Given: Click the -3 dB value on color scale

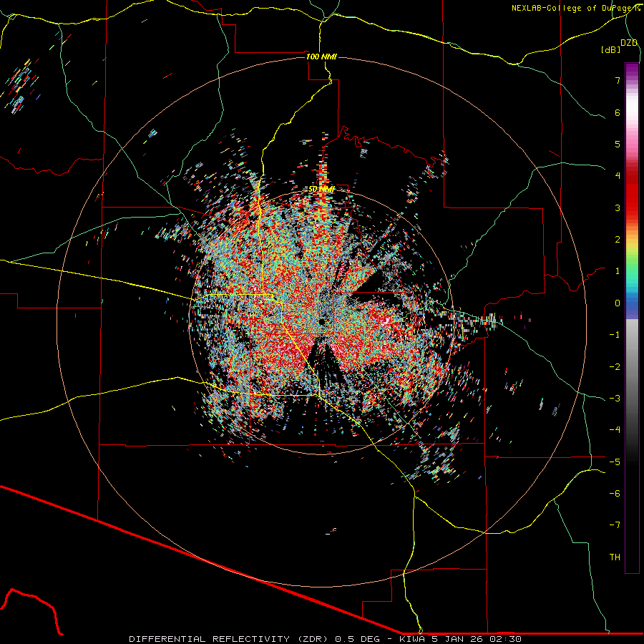Looking at the screenshot, I should click(615, 399).
